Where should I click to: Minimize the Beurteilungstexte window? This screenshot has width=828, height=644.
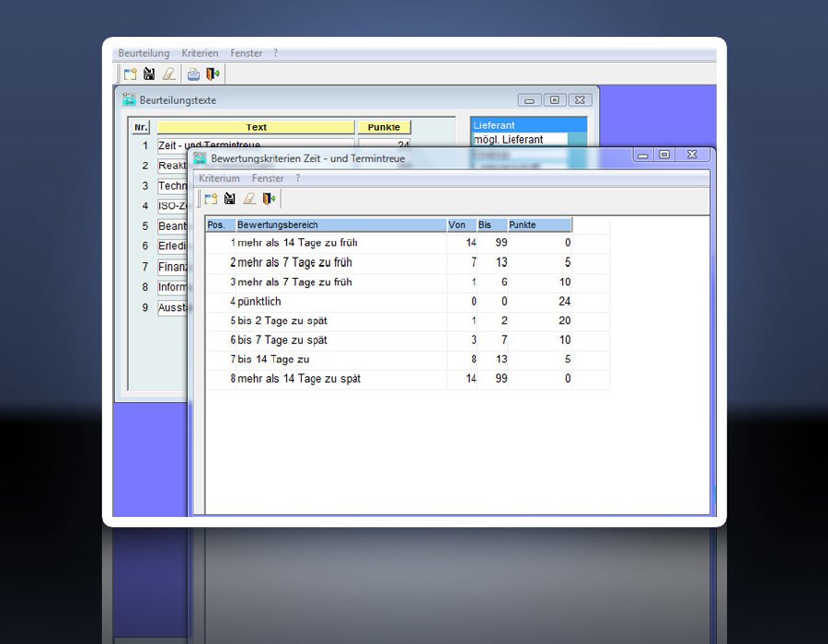click(529, 99)
